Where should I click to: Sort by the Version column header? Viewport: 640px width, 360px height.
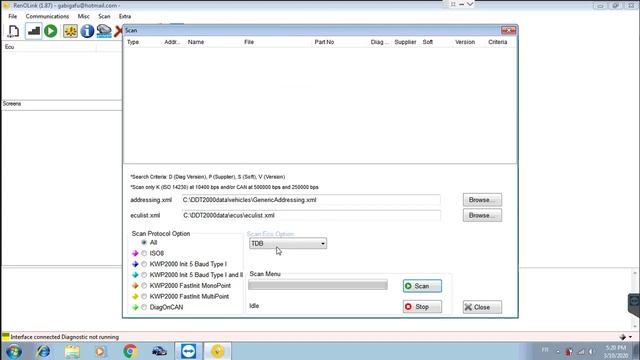click(465, 42)
